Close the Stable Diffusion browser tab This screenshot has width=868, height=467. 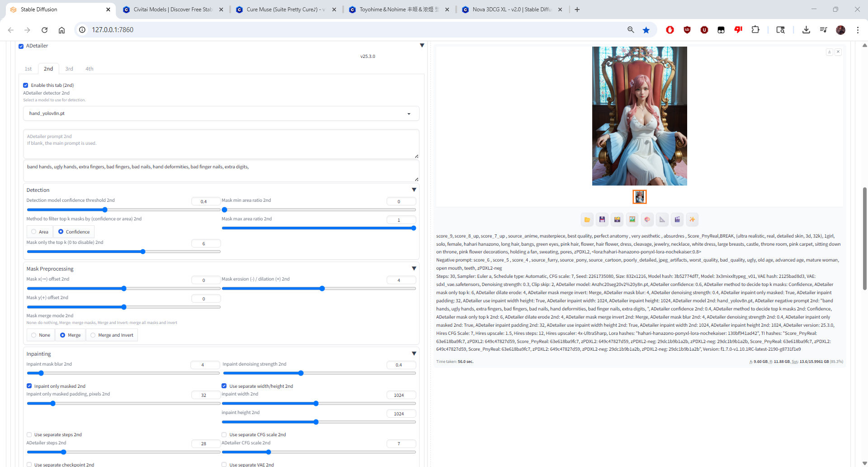(108, 10)
